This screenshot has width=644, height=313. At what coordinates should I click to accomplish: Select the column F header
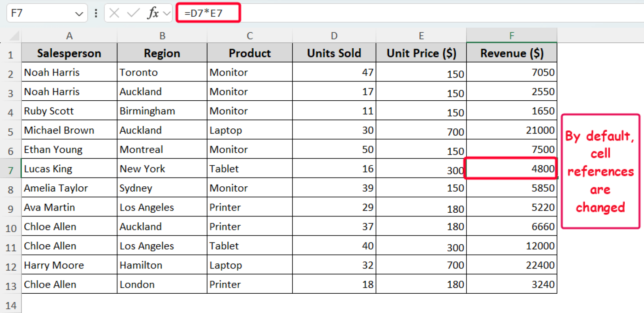pyautogui.click(x=511, y=36)
